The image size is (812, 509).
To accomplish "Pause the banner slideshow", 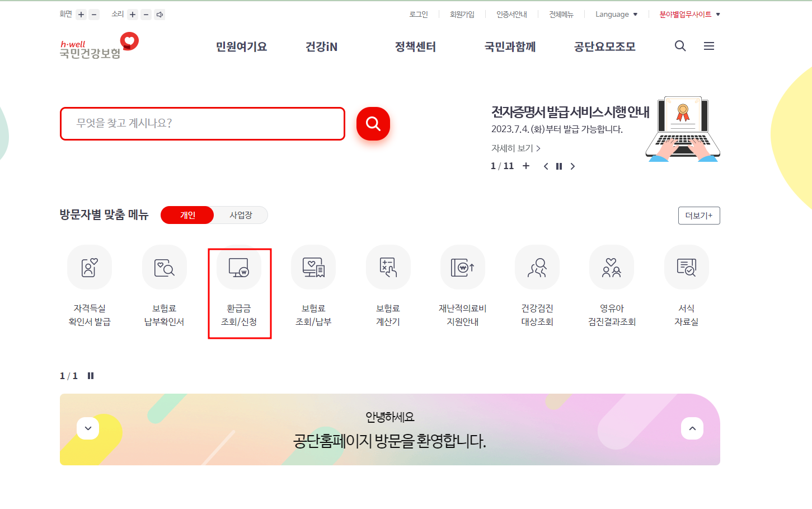I will (x=558, y=166).
